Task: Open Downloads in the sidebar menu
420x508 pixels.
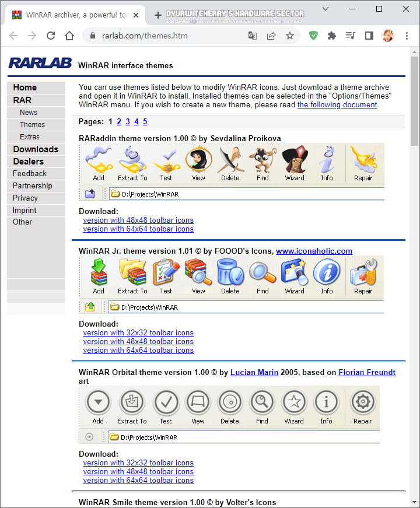Action: 36,149
